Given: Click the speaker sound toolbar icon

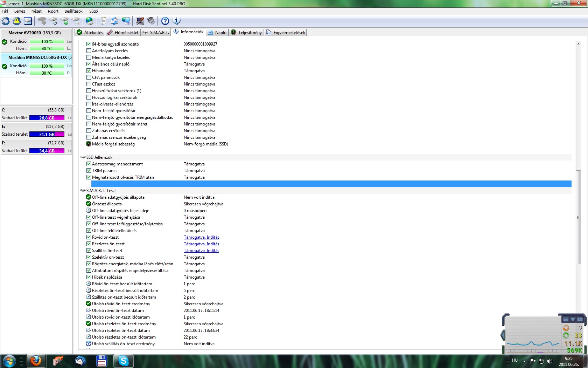Looking at the screenshot, I should (151, 21).
